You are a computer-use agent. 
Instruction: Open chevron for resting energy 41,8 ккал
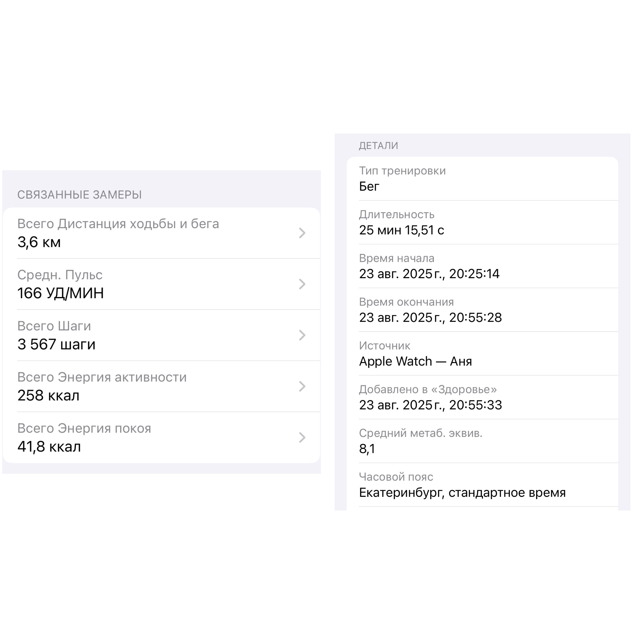pos(302,437)
